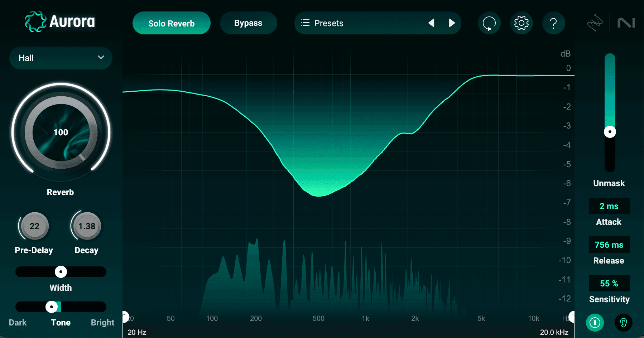Image resolution: width=644 pixels, height=338 pixels.
Task: Click the Pre-Delay knob showing 22
Action: point(34,226)
